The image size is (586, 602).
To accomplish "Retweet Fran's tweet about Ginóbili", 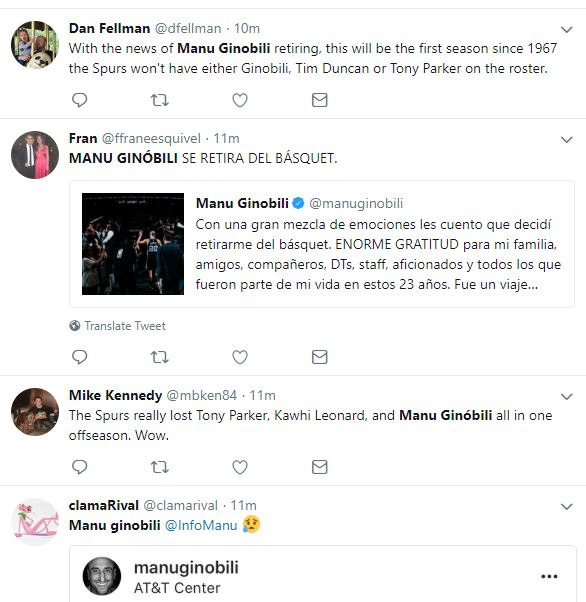I will point(159,357).
